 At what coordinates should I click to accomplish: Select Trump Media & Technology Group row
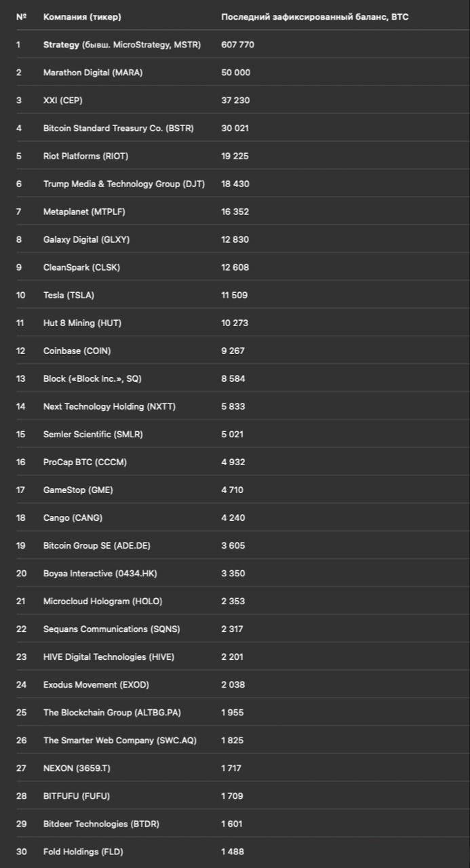tap(235, 184)
